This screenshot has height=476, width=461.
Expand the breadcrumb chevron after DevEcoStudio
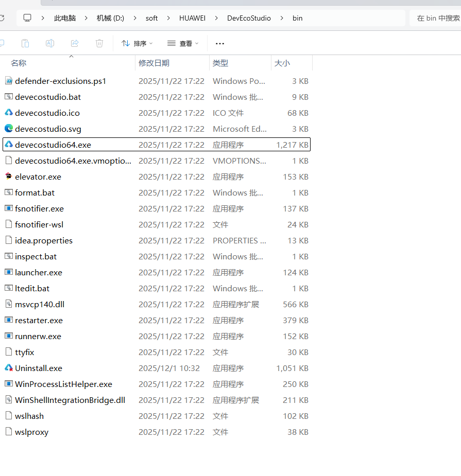tap(282, 17)
